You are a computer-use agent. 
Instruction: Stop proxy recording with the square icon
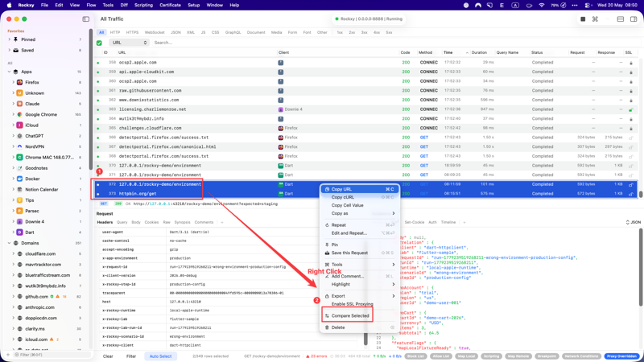(x=583, y=19)
